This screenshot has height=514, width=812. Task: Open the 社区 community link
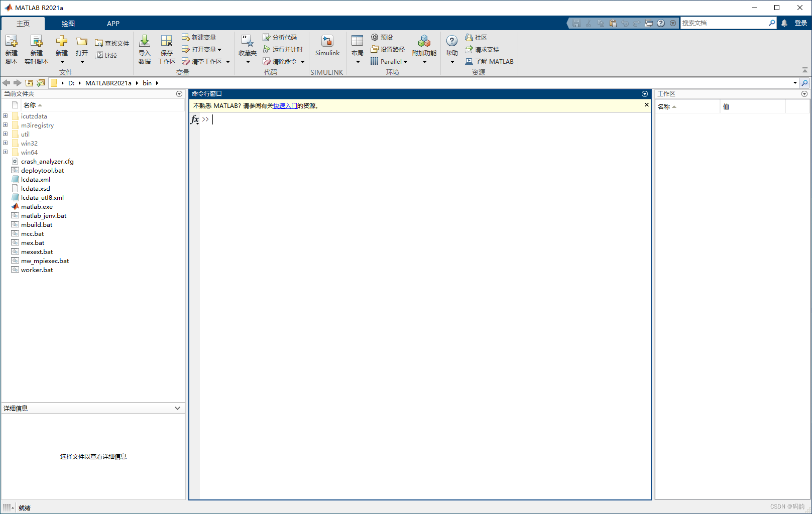point(476,37)
